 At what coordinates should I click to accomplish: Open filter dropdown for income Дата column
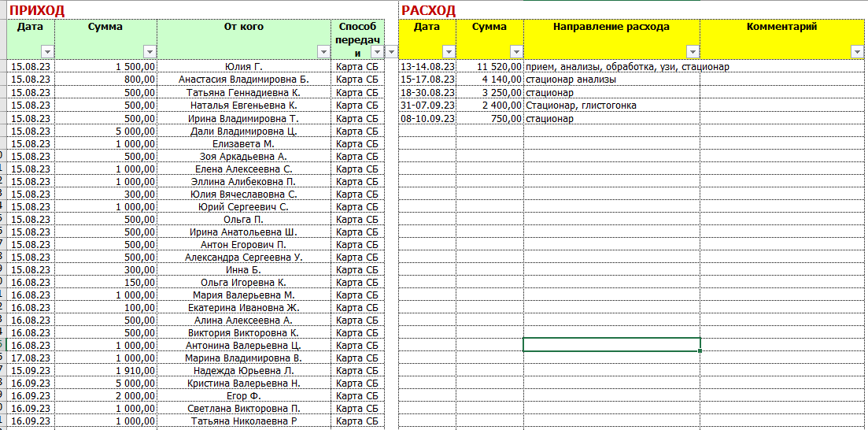(x=47, y=51)
